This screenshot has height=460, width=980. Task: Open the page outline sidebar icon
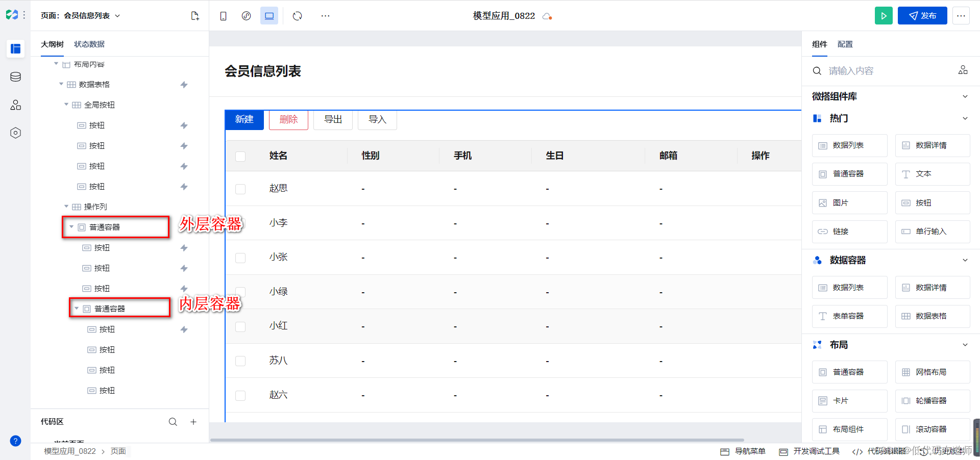point(16,48)
